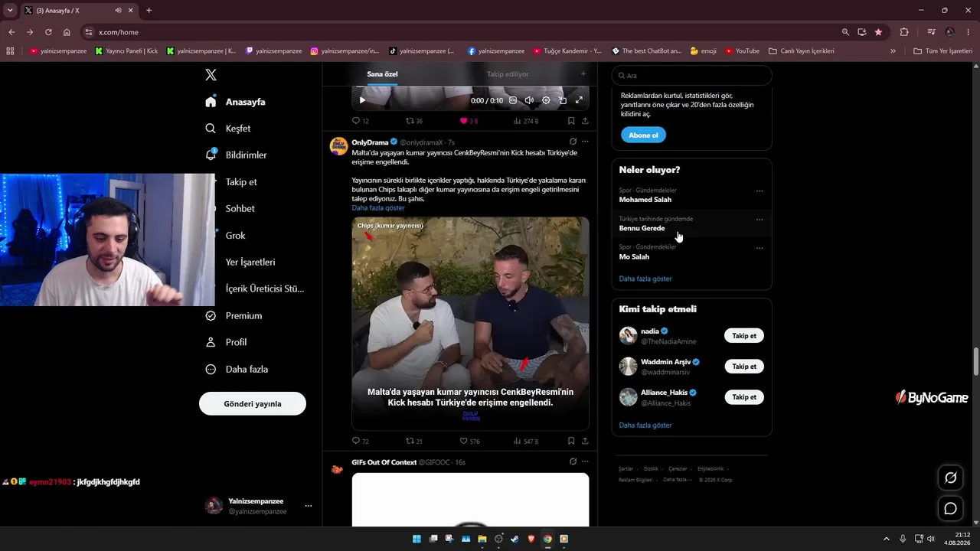Click the Grok icon on the OnlyDrama post
Screen dimensions: 980x551
573,142
